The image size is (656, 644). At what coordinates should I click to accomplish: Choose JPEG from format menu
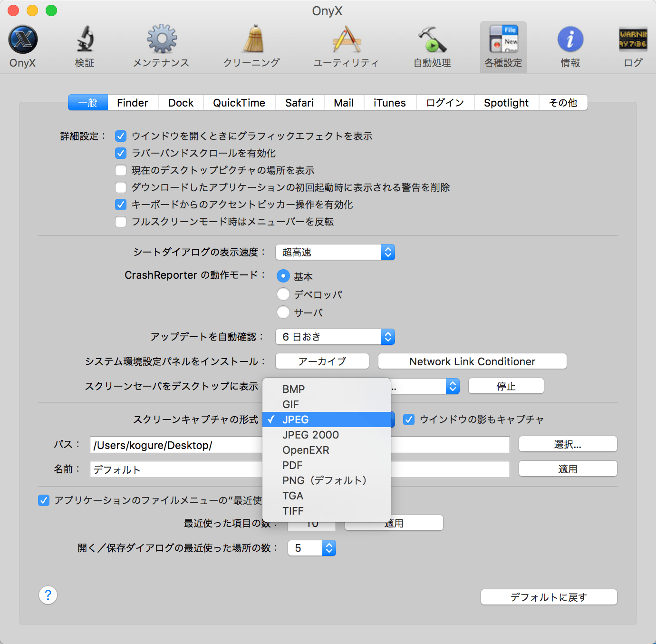(x=327, y=420)
